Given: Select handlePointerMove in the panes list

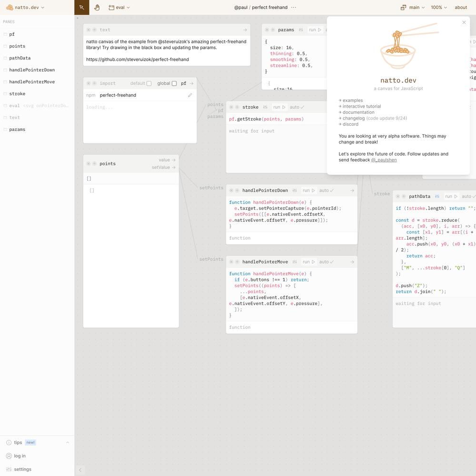Looking at the screenshot, I should click(x=37, y=82).
